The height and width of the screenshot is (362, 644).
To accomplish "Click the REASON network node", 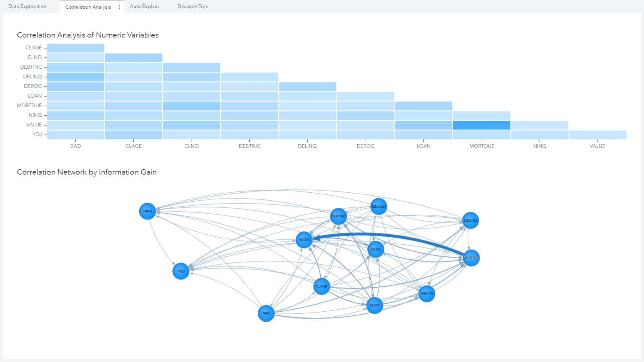I will click(379, 207).
